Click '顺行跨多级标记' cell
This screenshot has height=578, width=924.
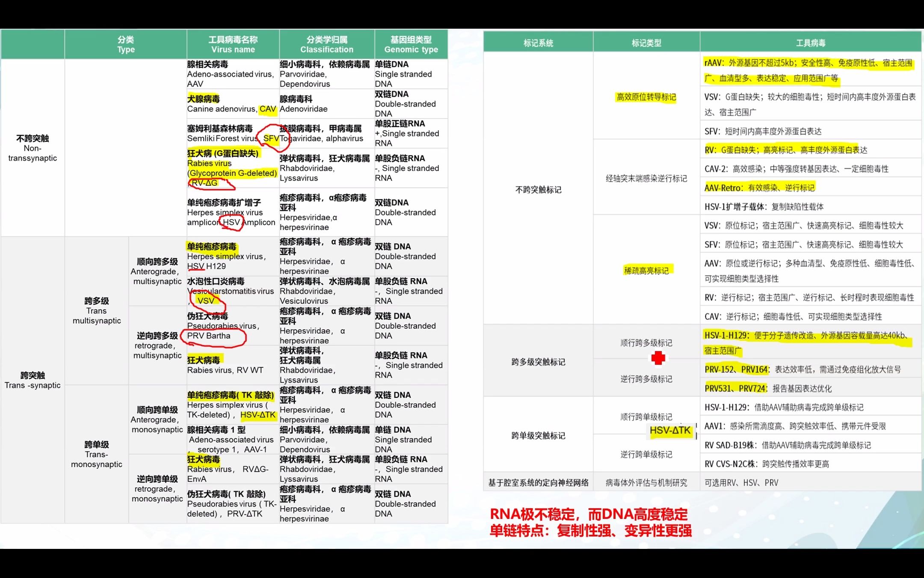click(x=646, y=343)
